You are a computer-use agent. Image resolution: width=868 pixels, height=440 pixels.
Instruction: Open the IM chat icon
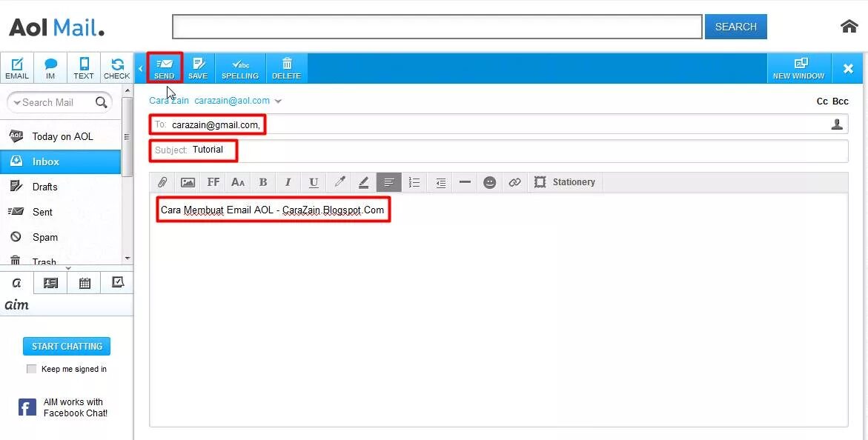50,68
